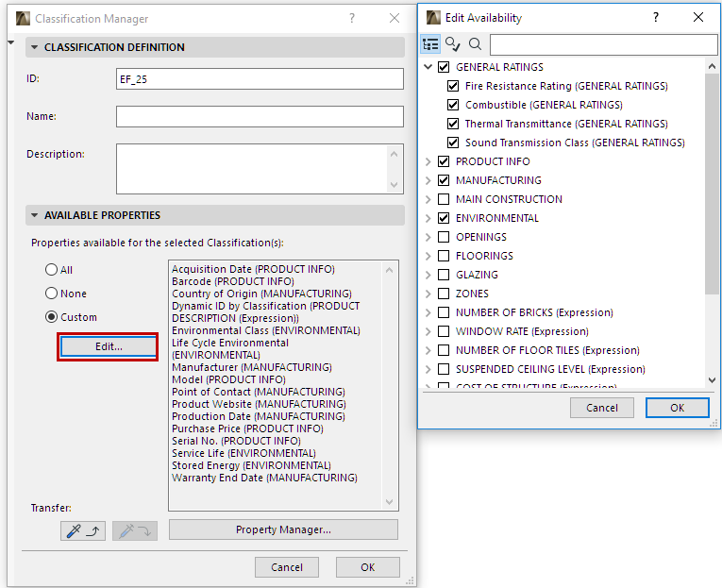The image size is (722, 588).
Task: Click the ArchiCAD logo in Classification Manager title bar
Action: pos(23,19)
